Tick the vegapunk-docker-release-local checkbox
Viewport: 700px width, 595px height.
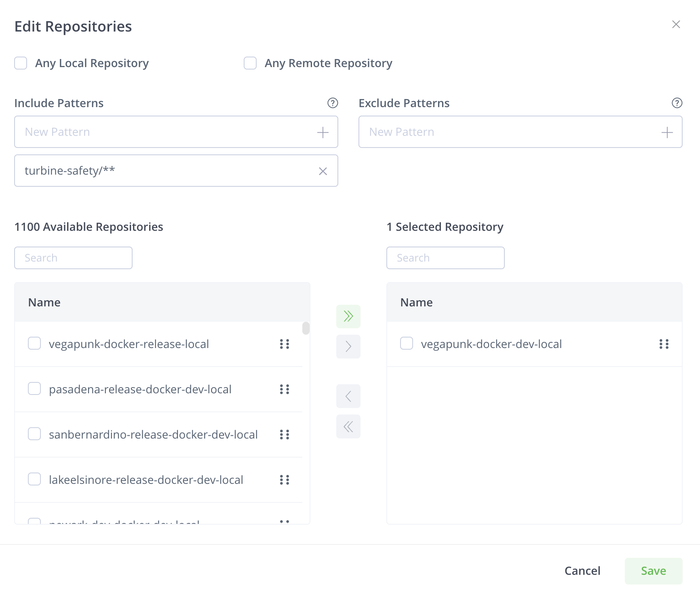pos(34,344)
